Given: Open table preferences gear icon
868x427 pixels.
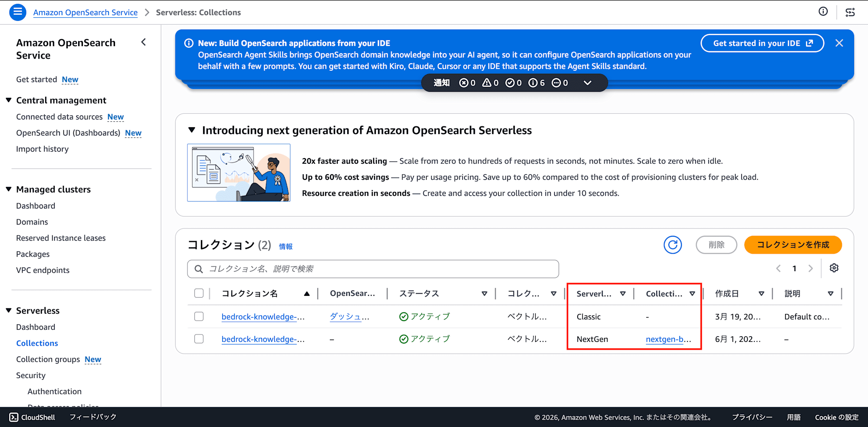Looking at the screenshot, I should click(834, 268).
